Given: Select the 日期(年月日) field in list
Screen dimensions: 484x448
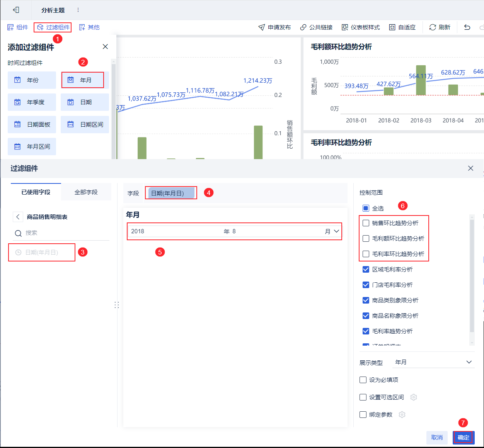Looking at the screenshot, I should 42,252.
